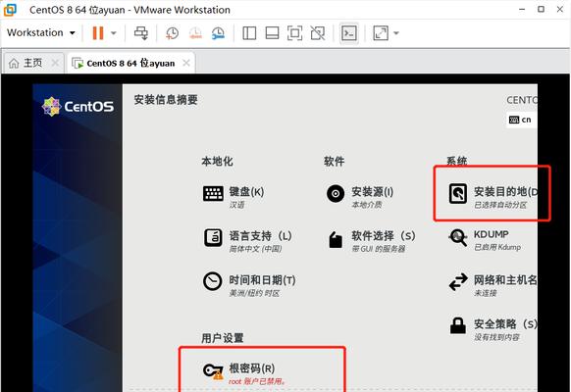Click the hard disk icon for installation destination

pos(458,193)
